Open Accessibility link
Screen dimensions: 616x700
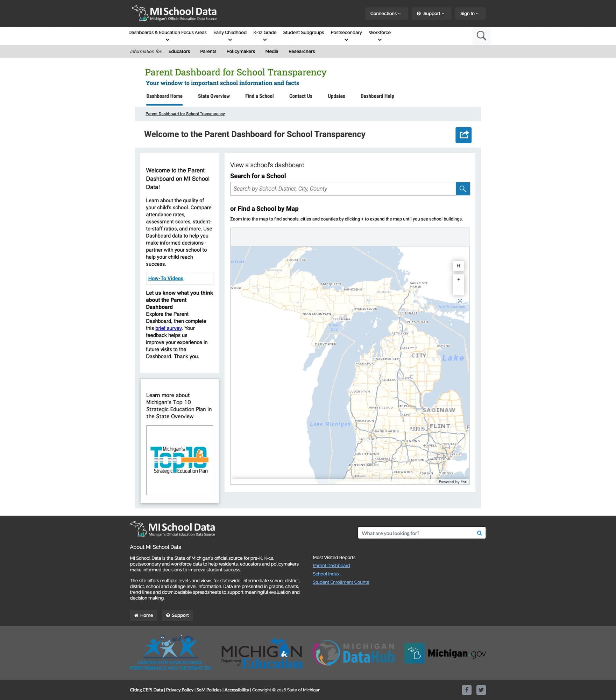pyautogui.click(x=237, y=690)
